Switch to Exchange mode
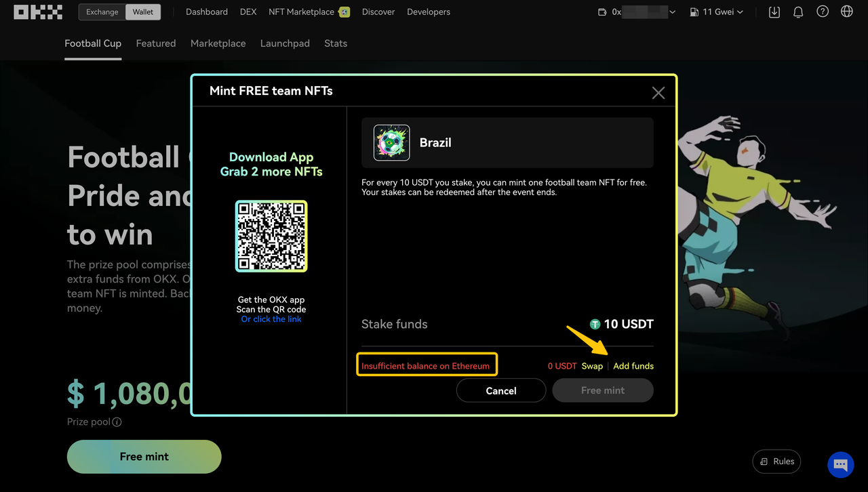This screenshot has height=492, width=868. [x=102, y=12]
